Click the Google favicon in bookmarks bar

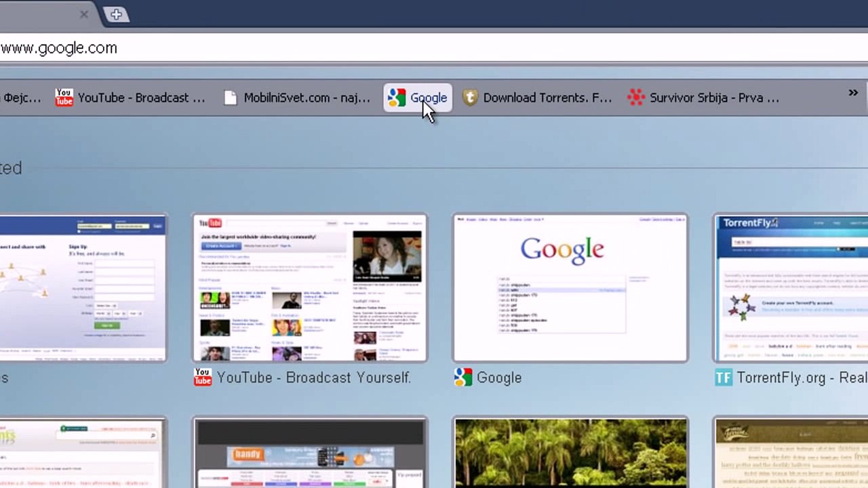(x=397, y=98)
